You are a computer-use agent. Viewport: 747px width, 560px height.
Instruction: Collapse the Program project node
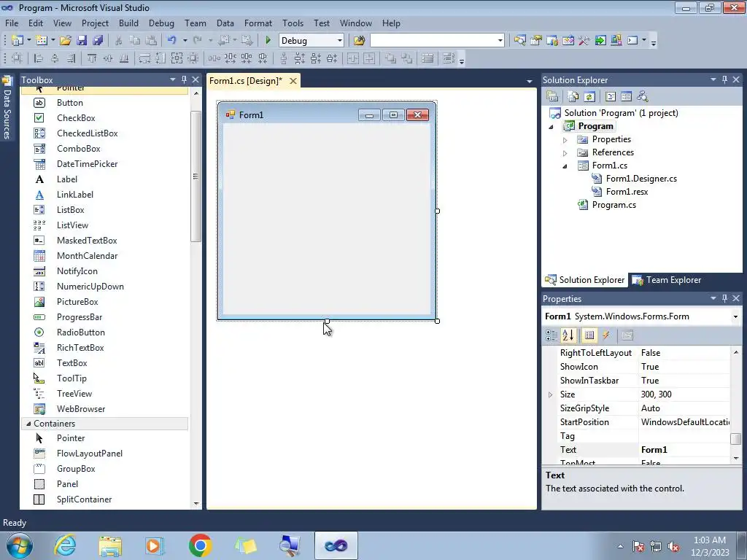tap(551, 127)
